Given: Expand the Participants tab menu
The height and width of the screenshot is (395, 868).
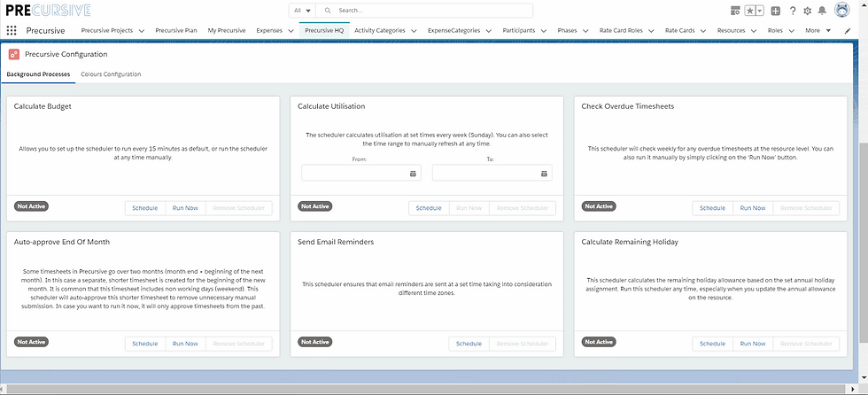Looking at the screenshot, I should pos(544,31).
